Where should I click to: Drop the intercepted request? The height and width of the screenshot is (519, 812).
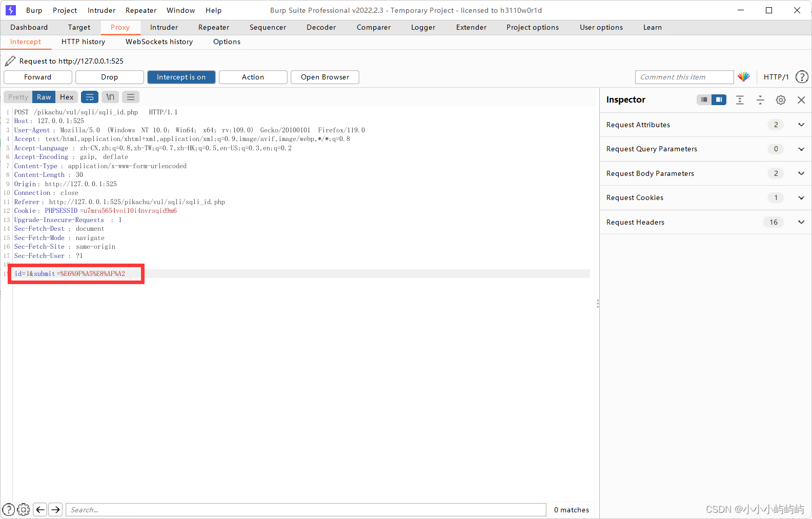[110, 77]
